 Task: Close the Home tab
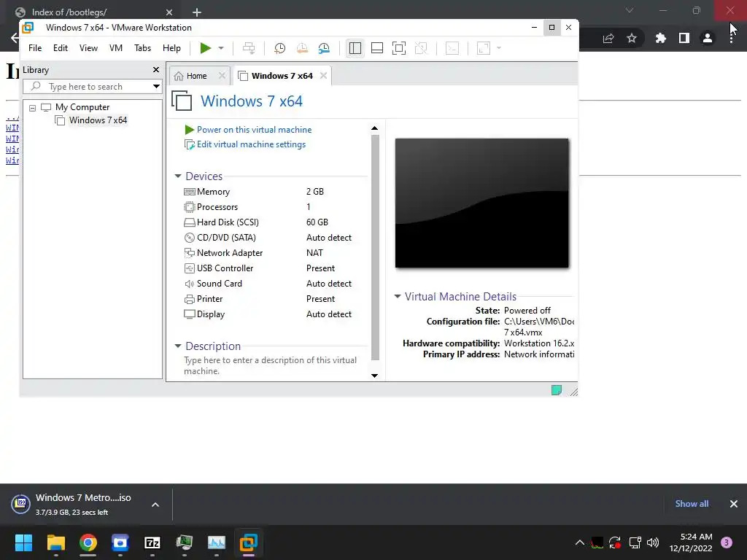pos(222,76)
